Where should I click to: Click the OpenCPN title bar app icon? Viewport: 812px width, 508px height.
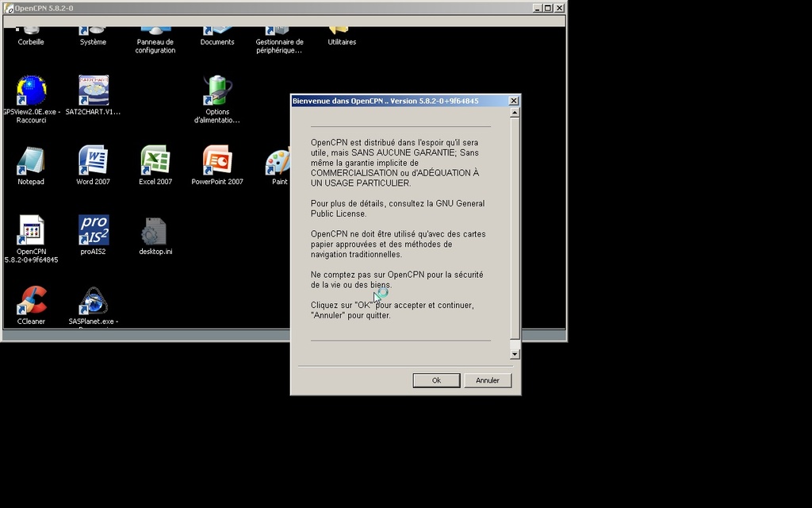(8, 8)
